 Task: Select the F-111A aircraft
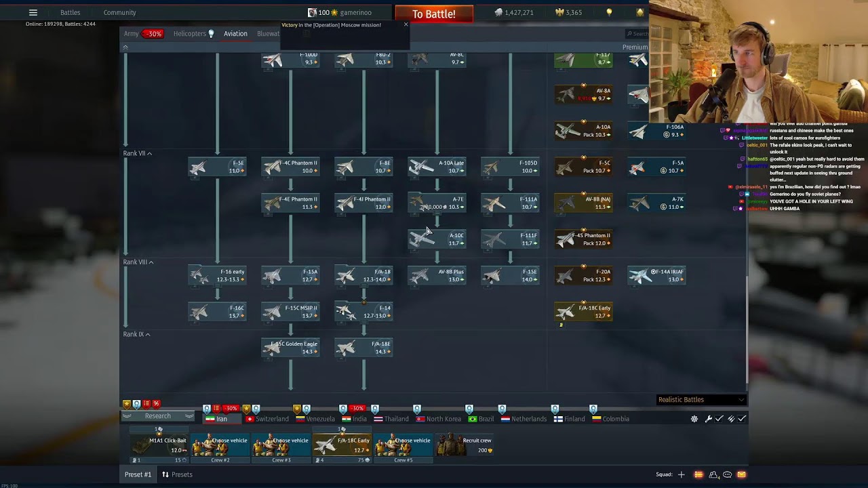(x=510, y=203)
